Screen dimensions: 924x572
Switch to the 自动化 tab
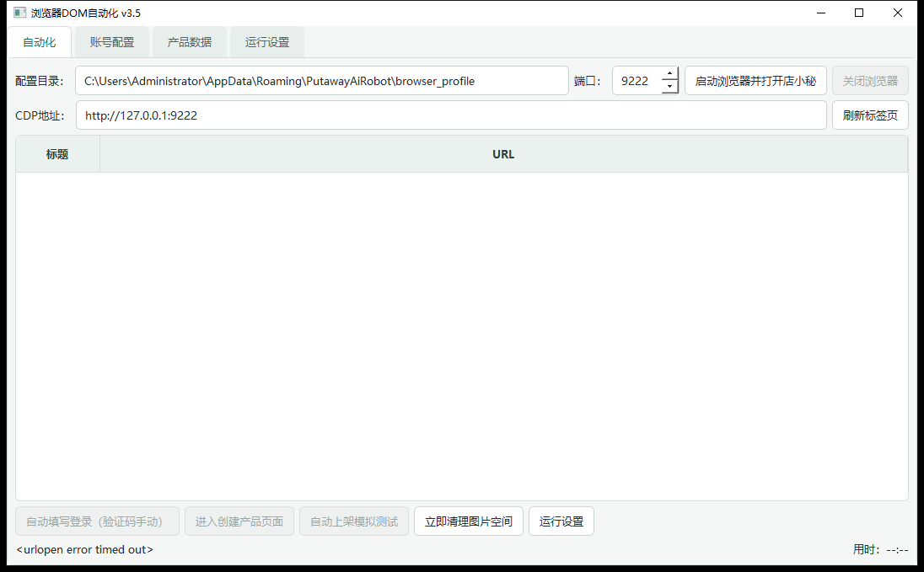pyautogui.click(x=40, y=42)
